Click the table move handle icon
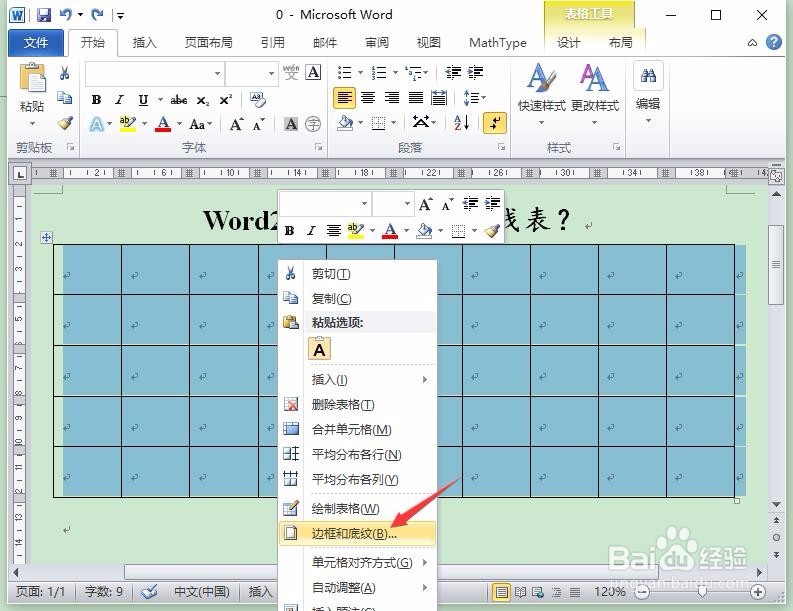The width and height of the screenshot is (793, 611). 46,237
